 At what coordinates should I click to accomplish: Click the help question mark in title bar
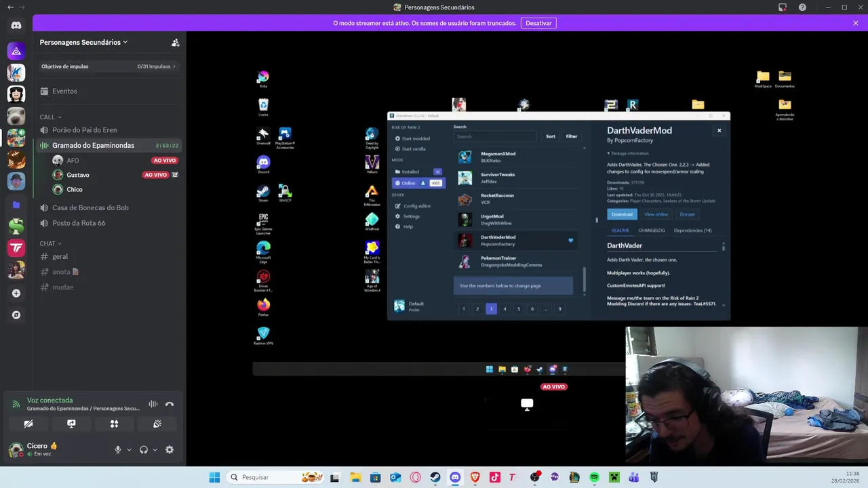pos(802,7)
